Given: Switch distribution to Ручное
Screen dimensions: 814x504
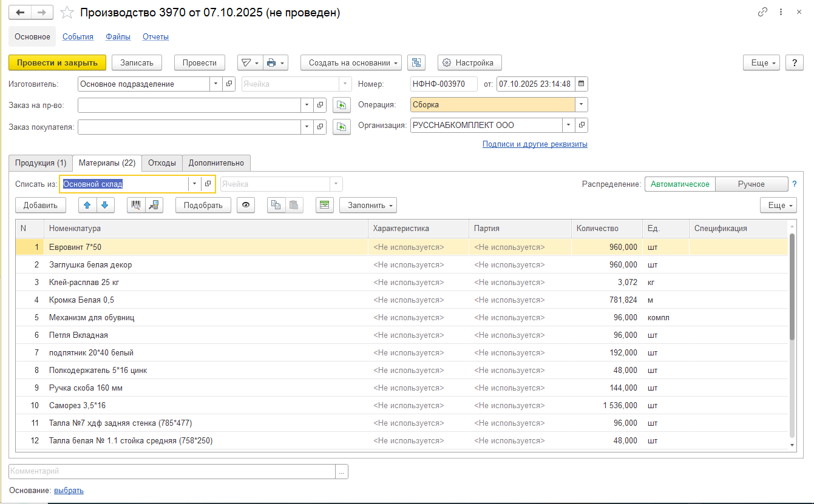Looking at the screenshot, I should coord(751,184).
